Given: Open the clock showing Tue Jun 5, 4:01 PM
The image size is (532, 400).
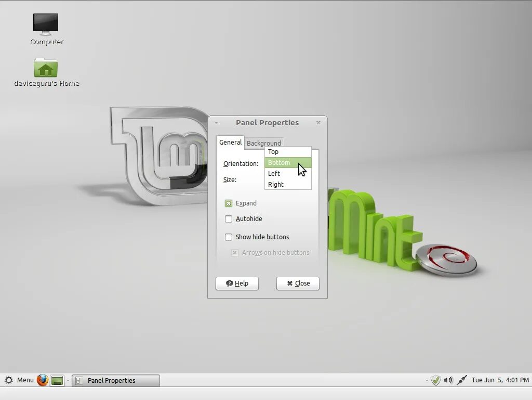Looking at the screenshot, I should point(500,380).
